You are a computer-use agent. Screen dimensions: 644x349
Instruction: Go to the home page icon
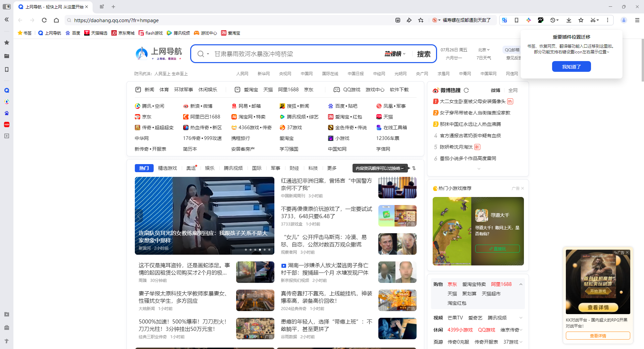click(56, 20)
